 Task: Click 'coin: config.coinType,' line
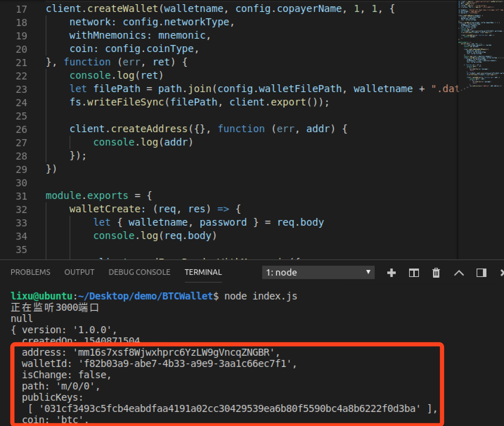tap(134, 49)
